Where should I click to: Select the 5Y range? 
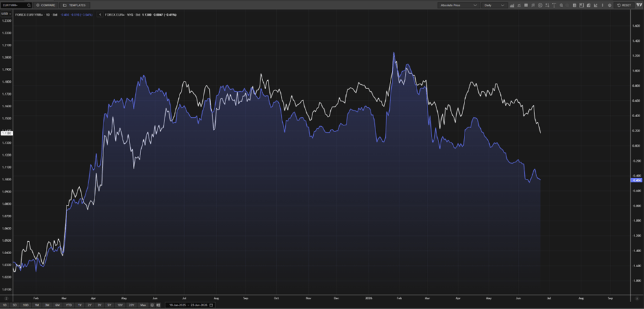(109, 306)
